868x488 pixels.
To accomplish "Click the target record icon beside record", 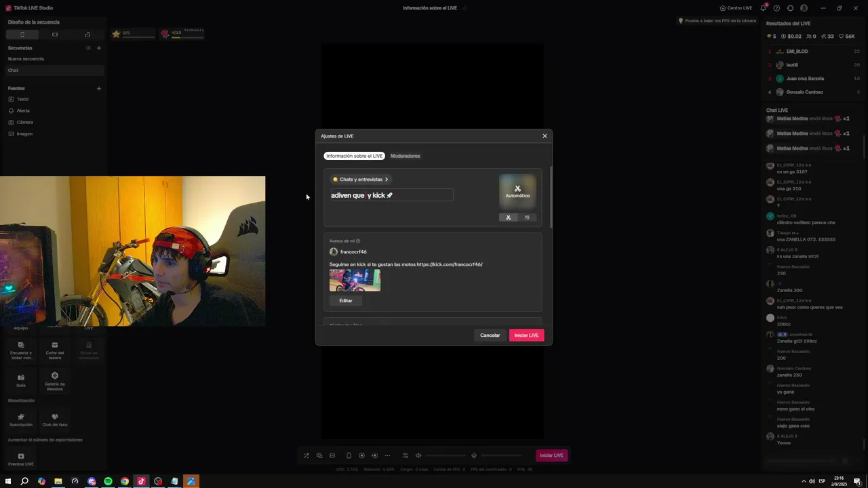I will pos(374,455).
